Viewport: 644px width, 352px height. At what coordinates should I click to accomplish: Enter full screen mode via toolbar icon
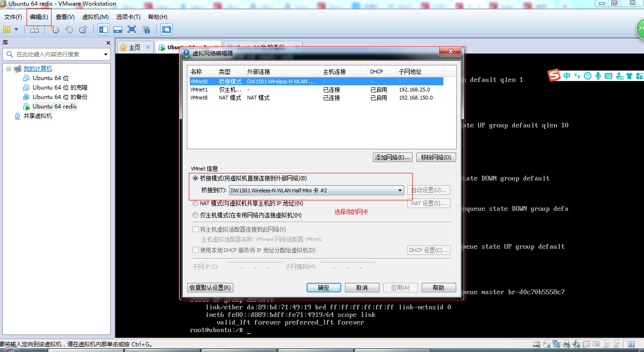click(x=132, y=29)
